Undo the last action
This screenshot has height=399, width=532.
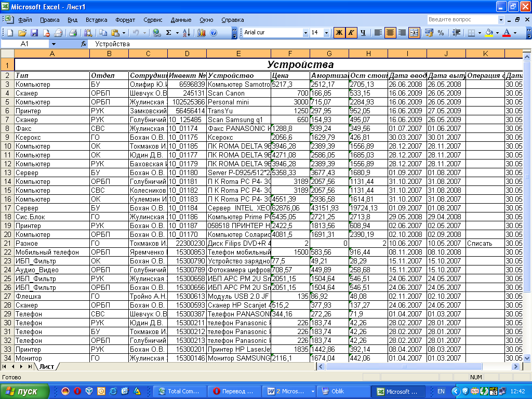click(136, 33)
